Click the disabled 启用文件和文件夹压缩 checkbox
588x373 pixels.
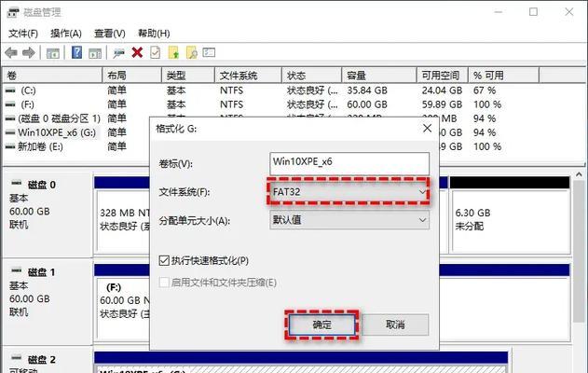[x=164, y=283]
